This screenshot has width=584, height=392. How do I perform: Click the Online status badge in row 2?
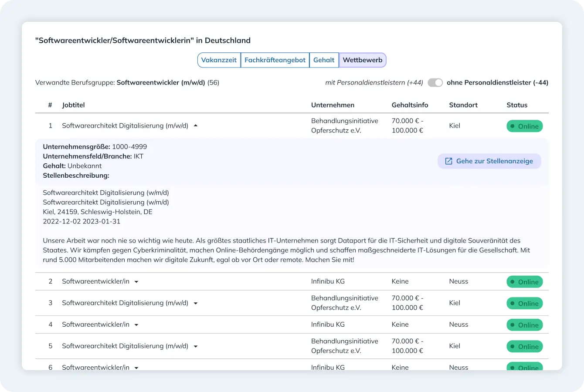click(524, 282)
